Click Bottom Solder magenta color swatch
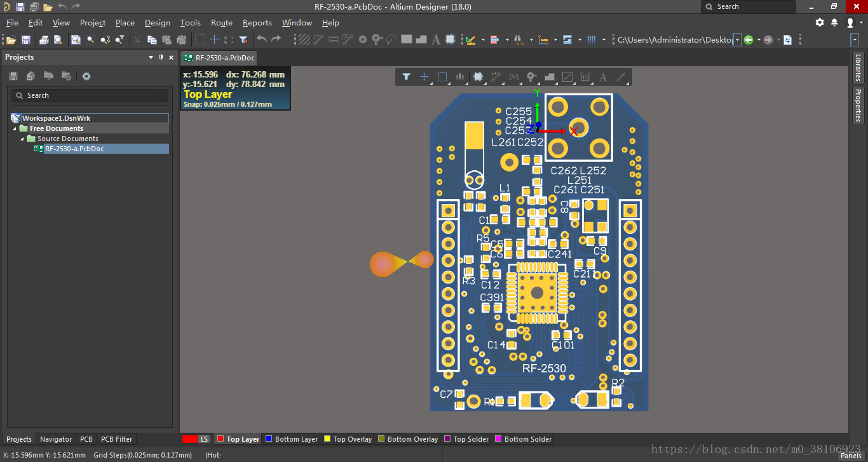The height and width of the screenshot is (462, 868). click(x=498, y=438)
